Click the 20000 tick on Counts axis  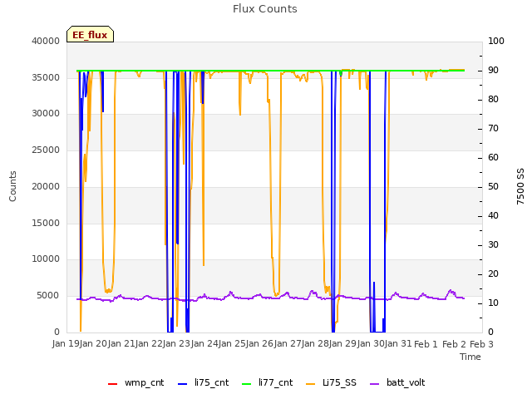pyautogui.click(x=46, y=186)
